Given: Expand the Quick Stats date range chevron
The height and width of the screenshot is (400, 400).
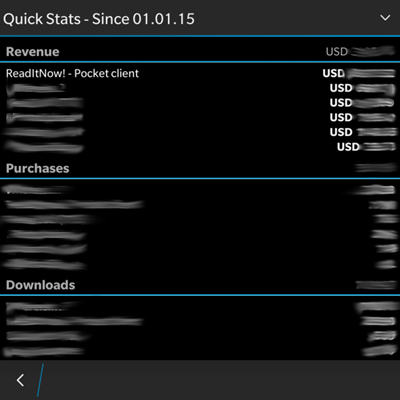Looking at the screenshot, I should click(x=385, y=18).
